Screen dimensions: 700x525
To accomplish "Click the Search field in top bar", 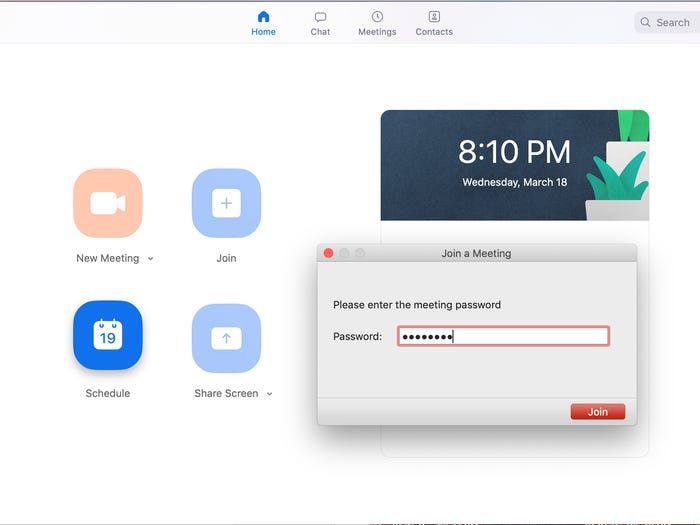I will pyautogui.click(x=667, y=22).
